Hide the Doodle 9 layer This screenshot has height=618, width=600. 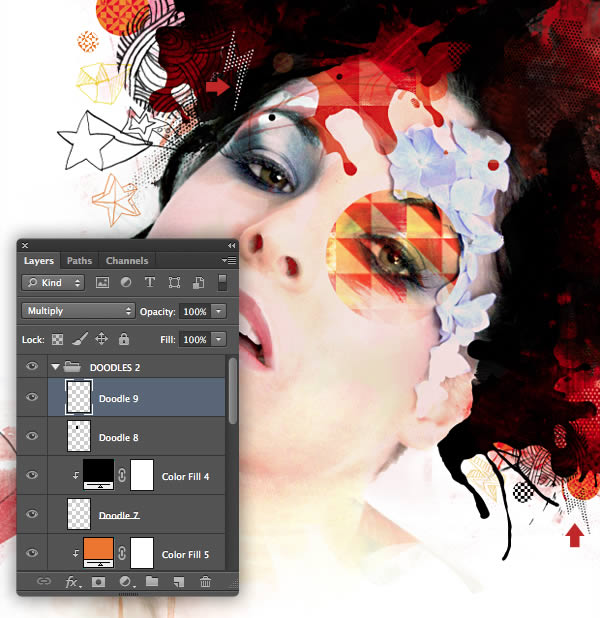pyautogui.click(x=32, y=397)
